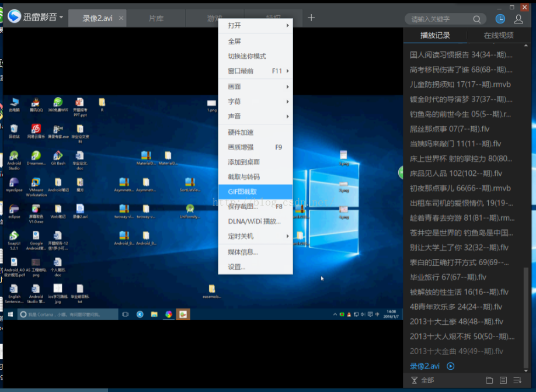Select playlist entry 2013十大人艰不拆 50

point(463,337)
